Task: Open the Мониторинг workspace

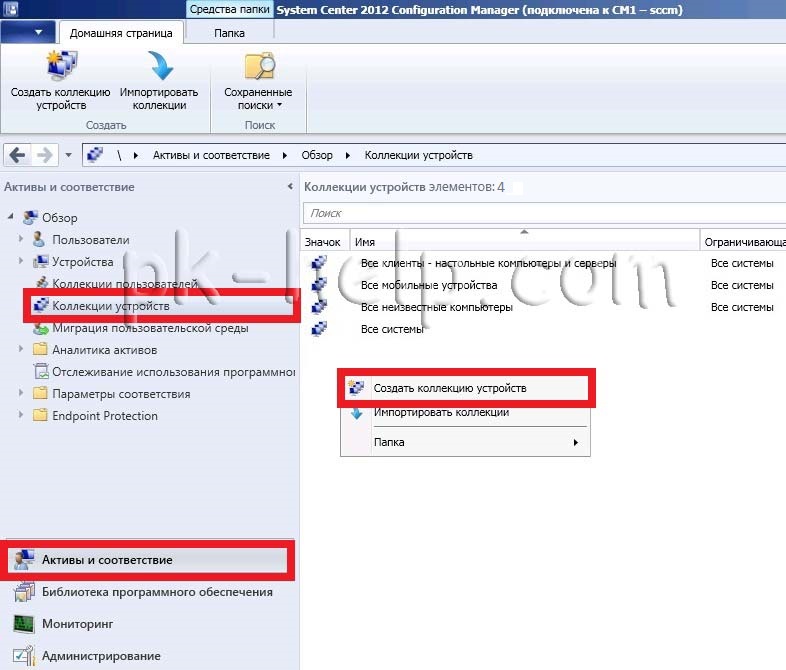Action: (149, 624)
